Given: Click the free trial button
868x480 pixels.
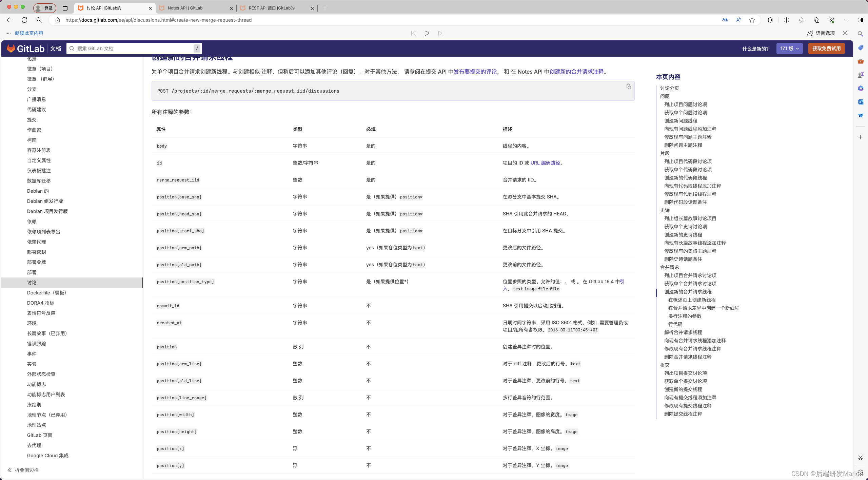Looking at the screenshot, I should 826,49.
